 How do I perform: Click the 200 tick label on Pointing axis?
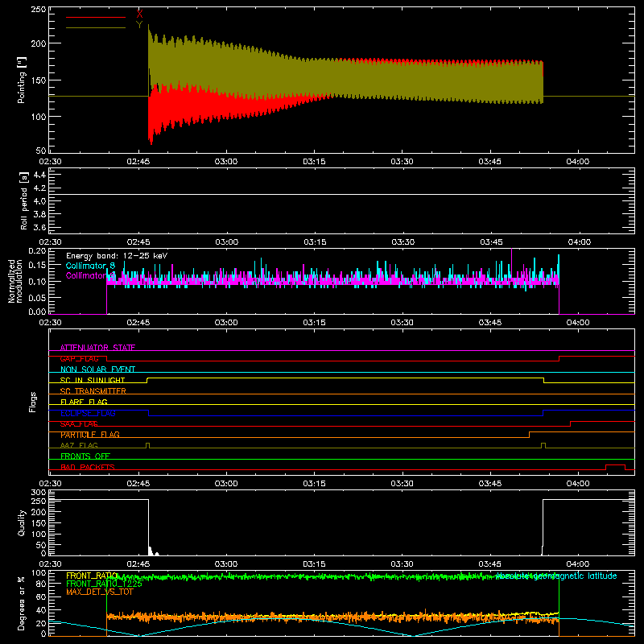tap(39, 43)
